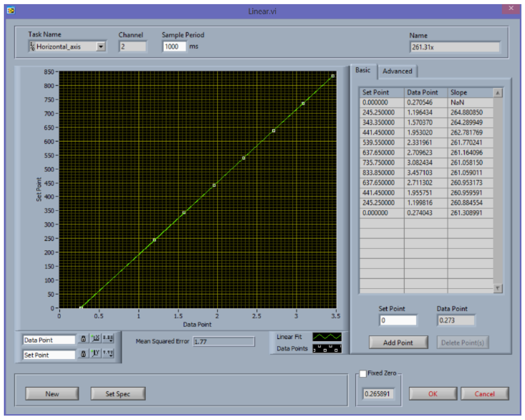Image resolution: width=525 pixels, height=420 pixels.
Task: Switch to the Advanced tab
Action: (397, 71)
